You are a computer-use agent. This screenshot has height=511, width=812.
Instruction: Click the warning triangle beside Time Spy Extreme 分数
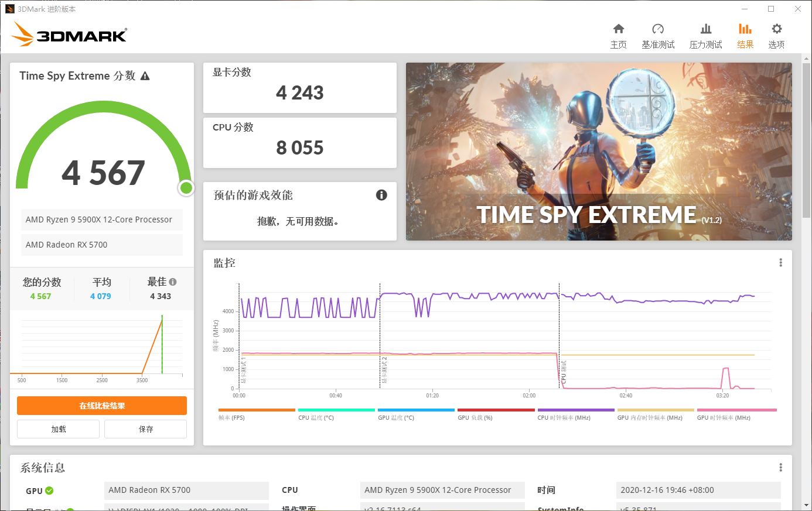[145, 76]
